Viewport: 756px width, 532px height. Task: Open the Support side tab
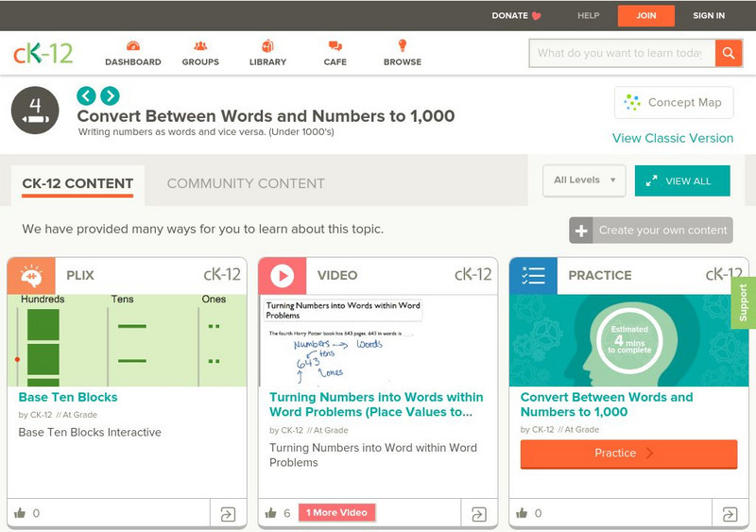point(744,303)
